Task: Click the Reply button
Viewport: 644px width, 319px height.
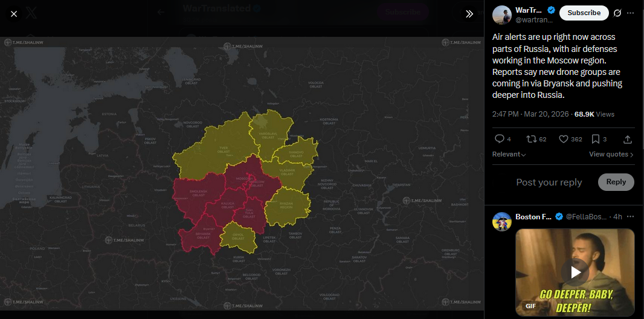Action: tap(616, 182)
